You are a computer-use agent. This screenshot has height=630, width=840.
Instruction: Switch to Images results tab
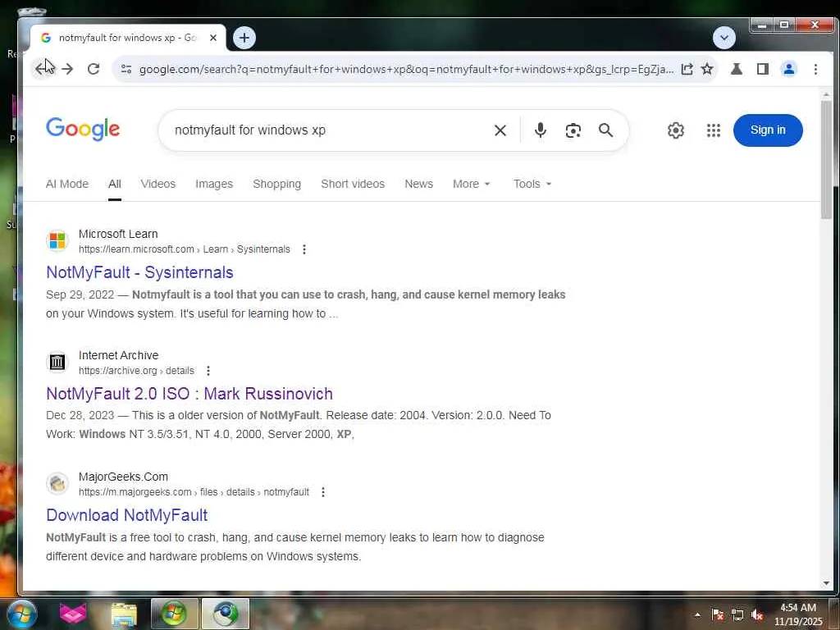pyautogui.click(x=214, y=184)
